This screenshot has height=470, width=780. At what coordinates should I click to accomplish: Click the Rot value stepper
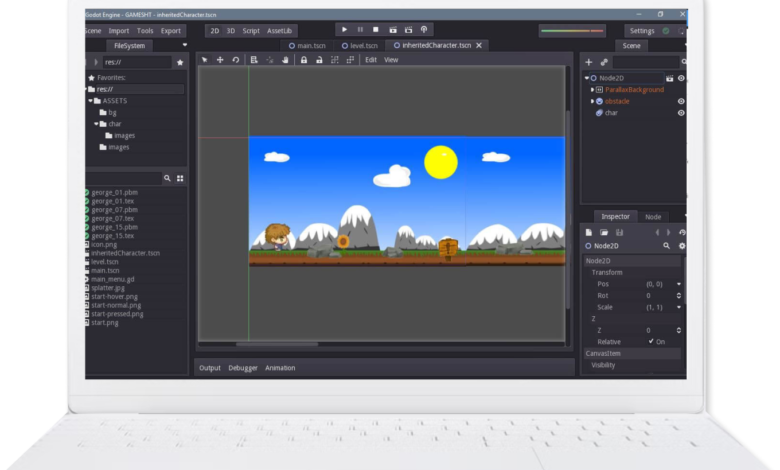(x=679, y=296)
